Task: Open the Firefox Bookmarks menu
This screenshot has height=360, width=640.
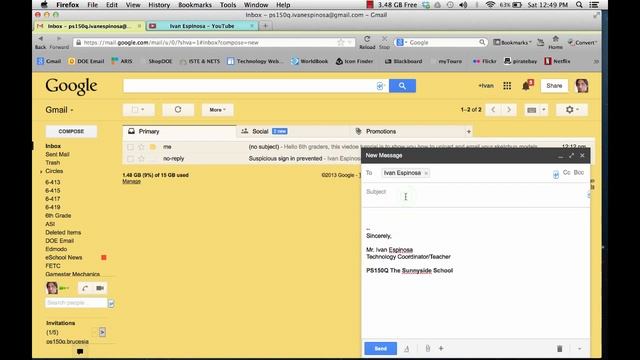Action: click(x=195, y=5)
